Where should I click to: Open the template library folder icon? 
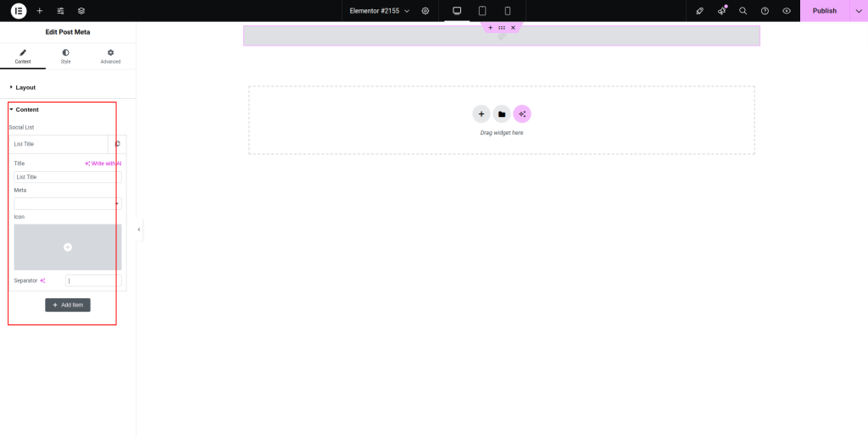pyautogui.click(x=502, y=114)
